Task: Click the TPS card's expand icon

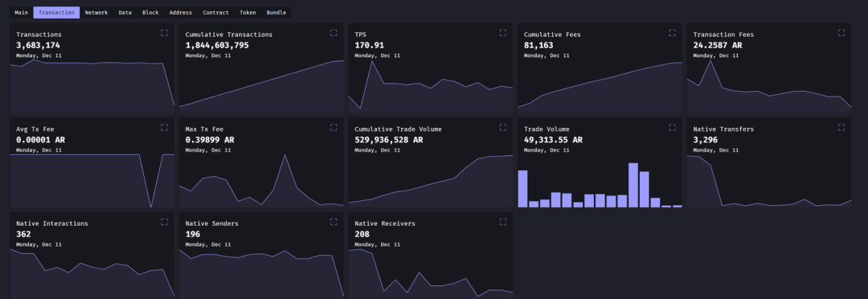Action: [503, 33]
